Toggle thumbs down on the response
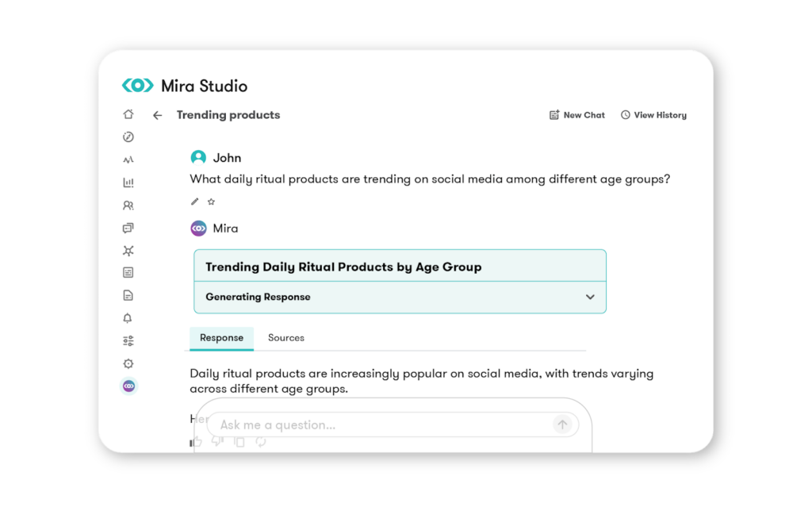The width and height of the screenshot is (812, 507). click(x=217, y=441)
